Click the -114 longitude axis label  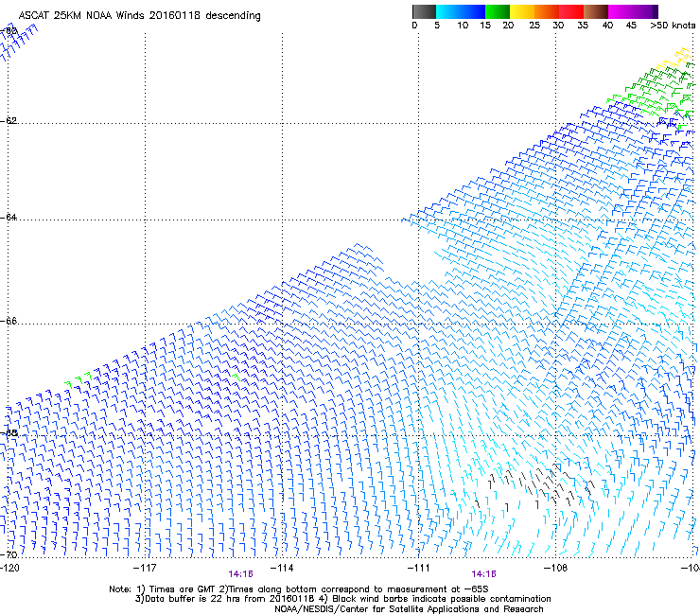pyautogui.click(x=282, y=568)
